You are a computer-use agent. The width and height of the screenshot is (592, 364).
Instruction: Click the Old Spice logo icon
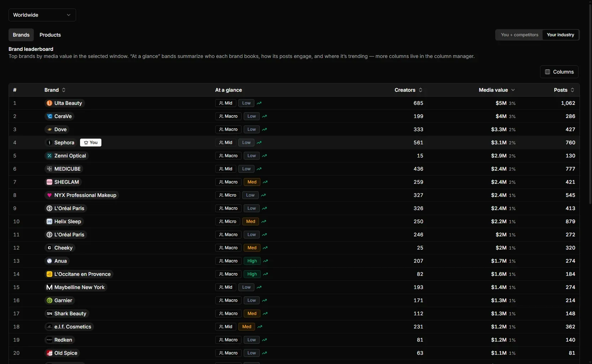point(49,353)
